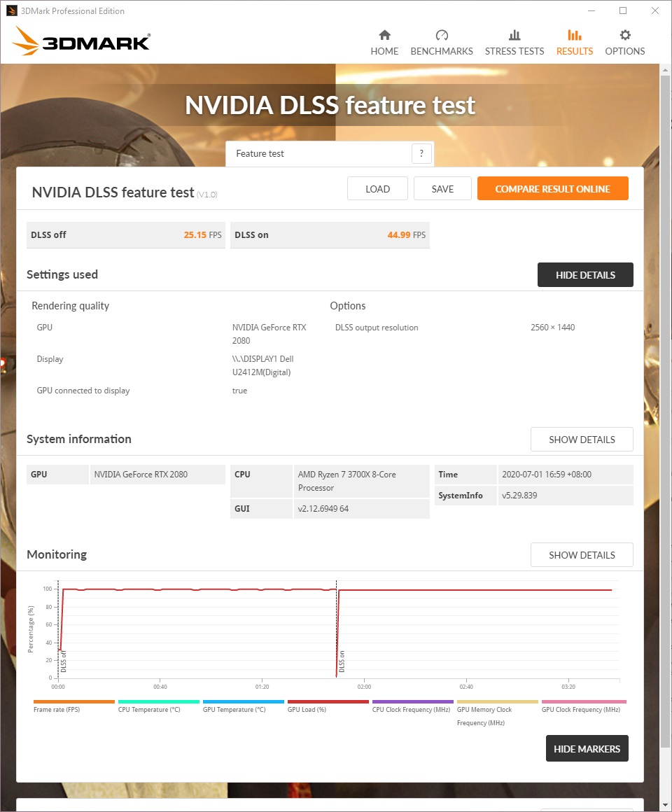Click the Time 2020-07-01 16:59 value
Viewport: 672px width, 812px height.
[566, 474]
